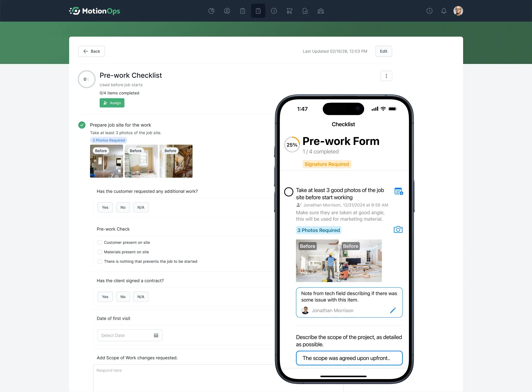Click the Edit button
This screenshot has height=392, width=532.
click(x=384, y=51)
